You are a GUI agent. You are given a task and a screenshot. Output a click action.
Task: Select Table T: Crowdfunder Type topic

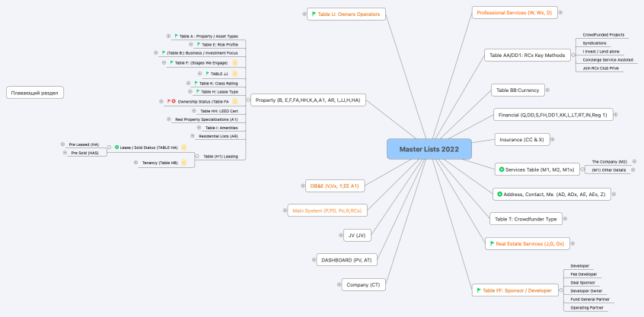pos(526,219)
